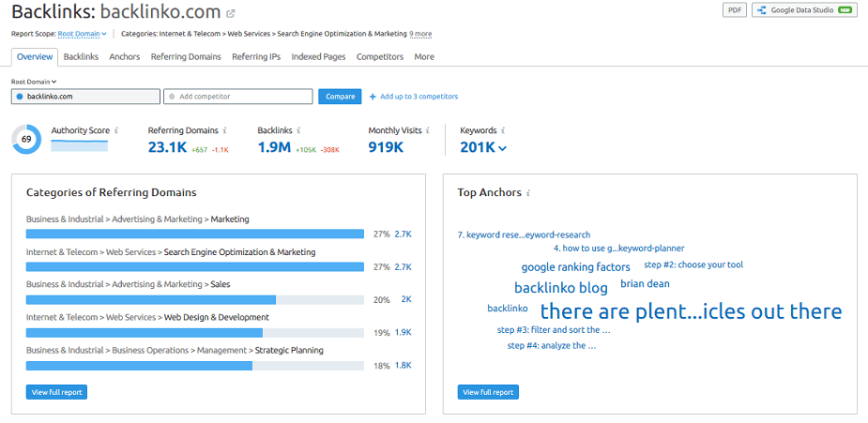Click 1.8K count for Strategic Planning
868x423 pixels.
click(403, 366)
